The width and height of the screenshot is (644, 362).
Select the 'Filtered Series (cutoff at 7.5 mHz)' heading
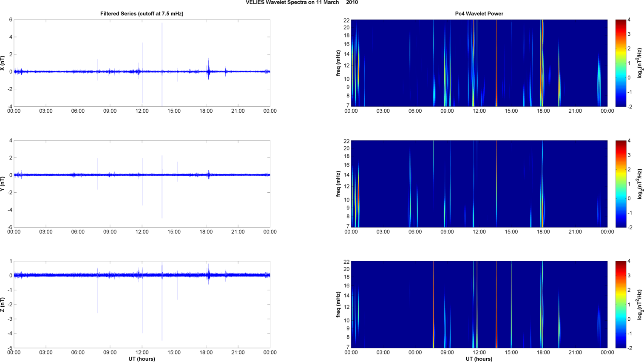(142, 14)
